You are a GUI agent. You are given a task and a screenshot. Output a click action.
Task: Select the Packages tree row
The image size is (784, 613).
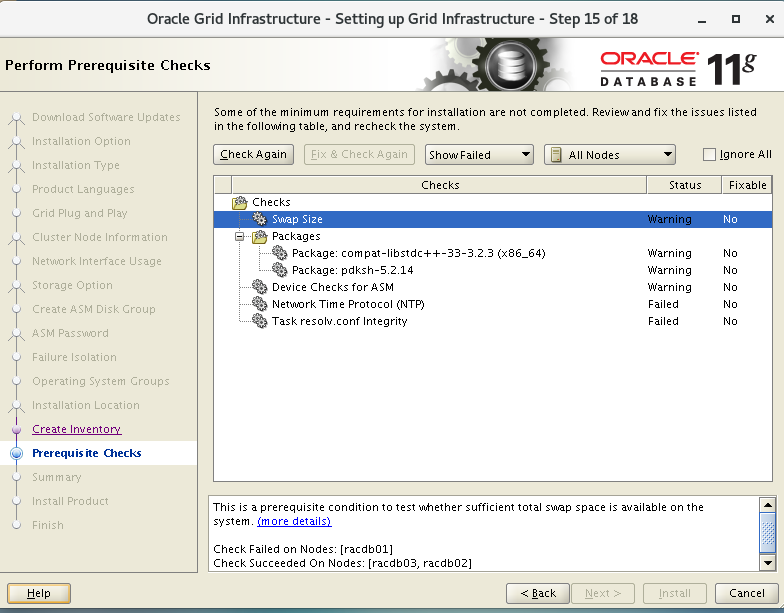pyautogui.click(x=492, y=236)
